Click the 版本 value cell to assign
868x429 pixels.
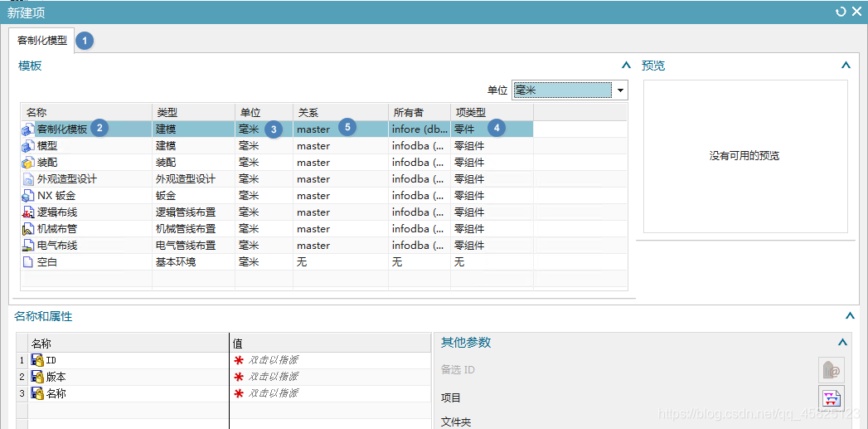click(x=331, y=377)
